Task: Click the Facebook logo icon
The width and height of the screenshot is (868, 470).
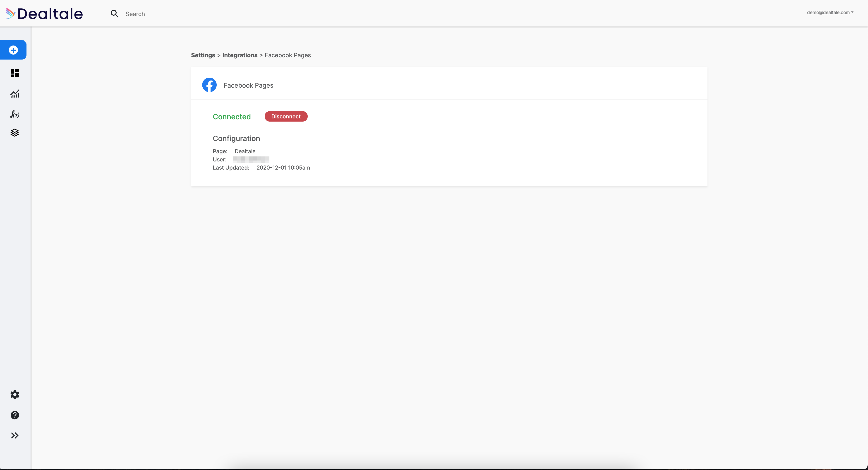Action: 209,85
